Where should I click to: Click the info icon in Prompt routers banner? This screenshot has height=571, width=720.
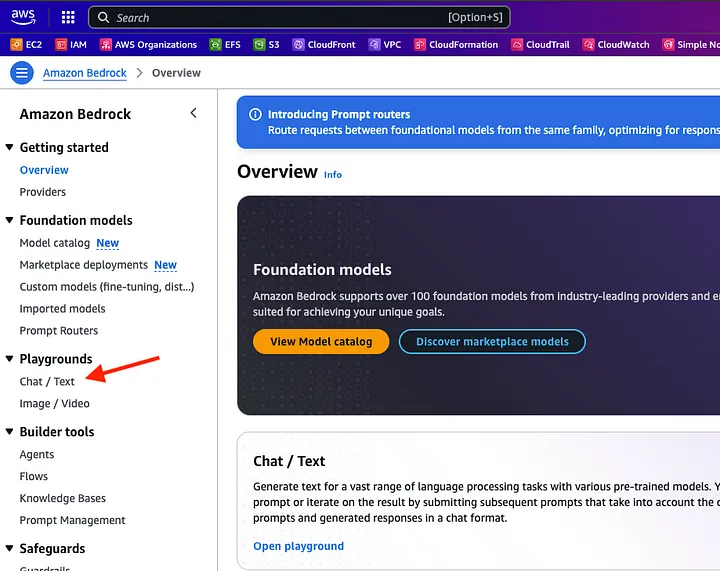coord(255,114)
